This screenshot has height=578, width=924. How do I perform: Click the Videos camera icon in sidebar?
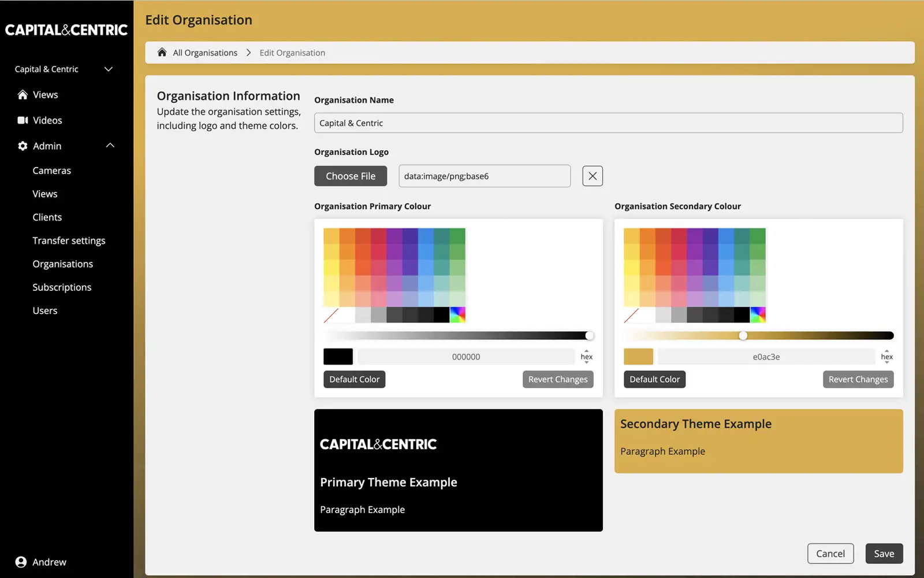pyautogui.click(x=23, y=120)
